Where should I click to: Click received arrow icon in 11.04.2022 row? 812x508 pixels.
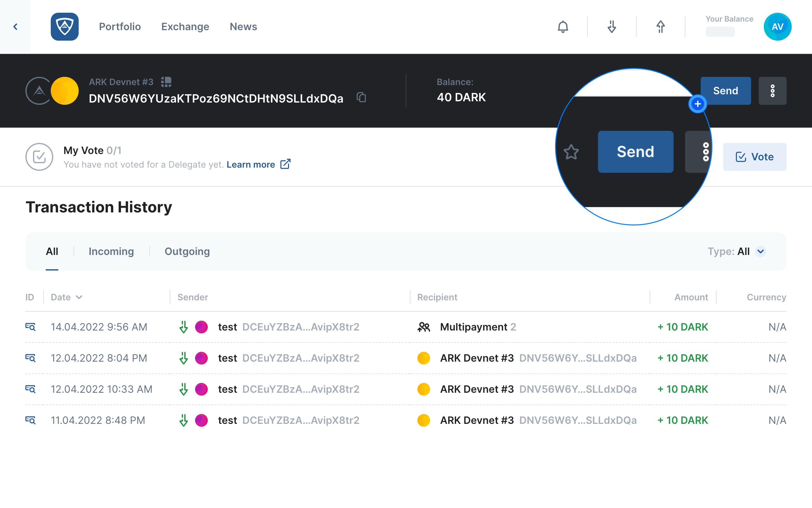click(x=184, y=420)
